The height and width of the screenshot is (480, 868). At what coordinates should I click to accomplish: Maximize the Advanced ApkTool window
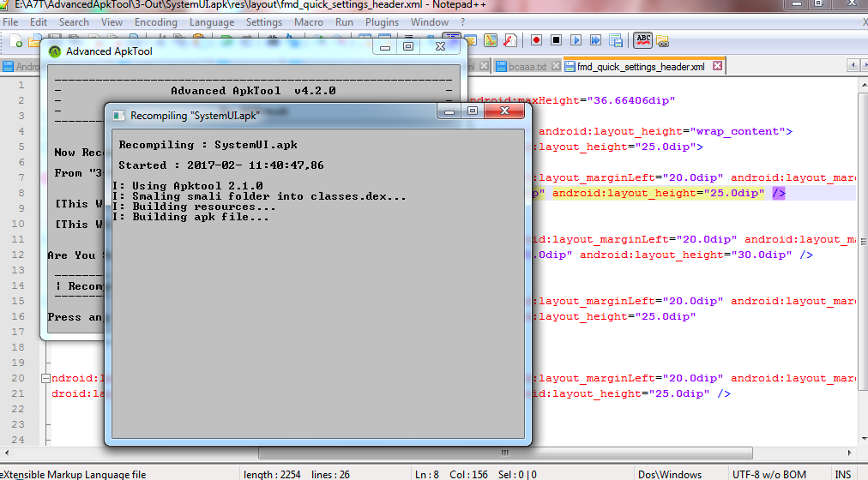tap(408, 47)
